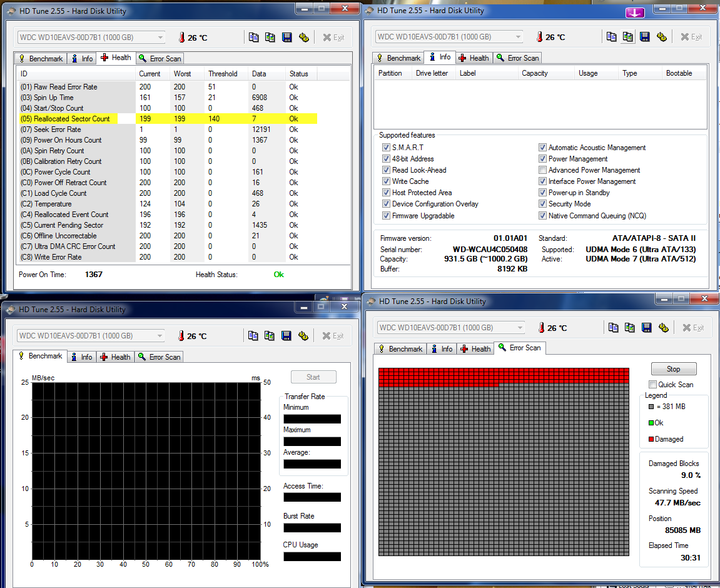Click thermometer icon in Benchmark window
This screenshot has width=720, height=588.
(x=181, y=336)
